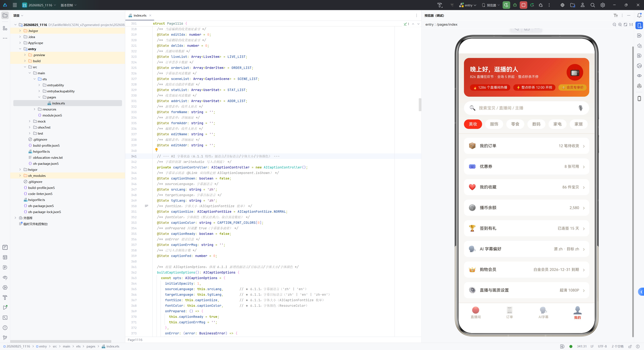Toggle read-only lock icon in status bar
This screenshot has width=644, height=350.
click(630, 346)
